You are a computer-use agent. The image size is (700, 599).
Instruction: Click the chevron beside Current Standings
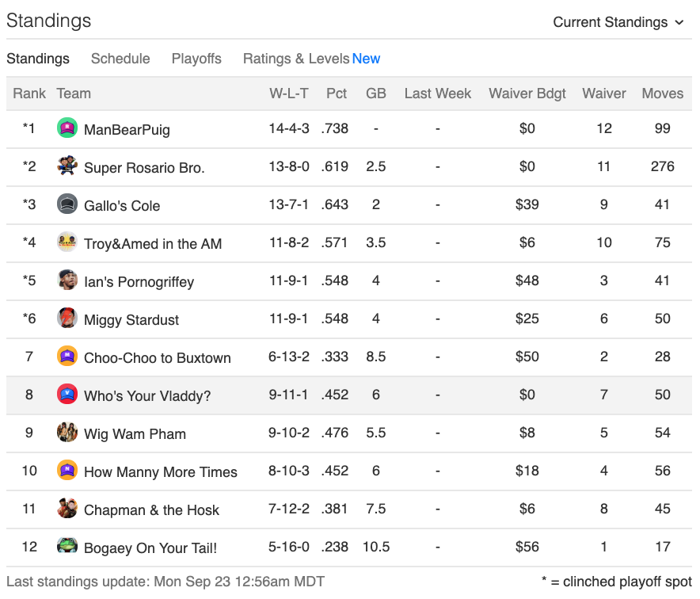[679, 22]
